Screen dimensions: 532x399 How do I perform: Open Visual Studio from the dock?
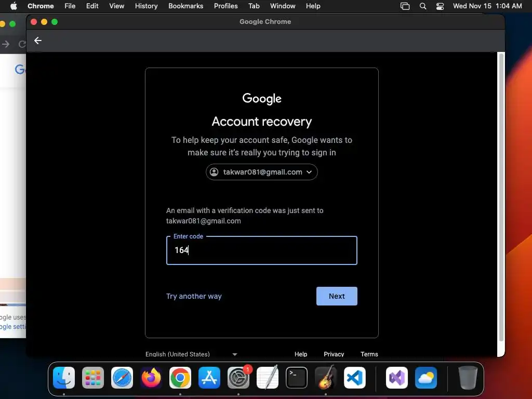[x=396, y=378]
